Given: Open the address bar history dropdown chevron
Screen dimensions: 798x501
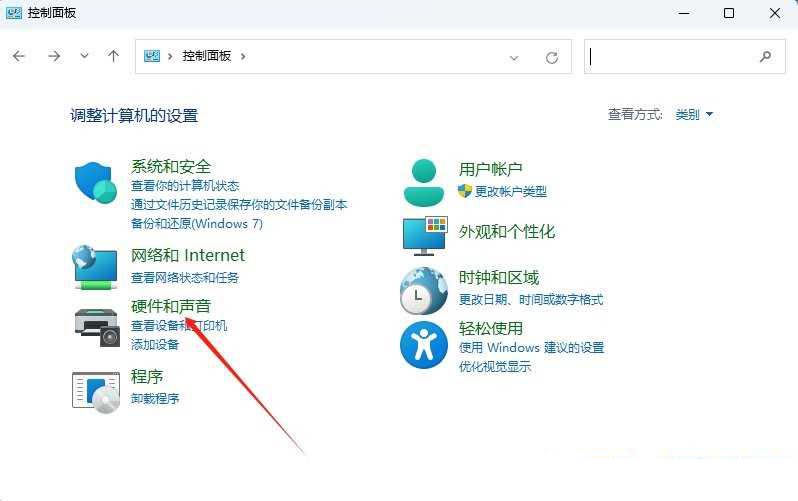Looking at the screenshot, I should [x=515, y=57].
